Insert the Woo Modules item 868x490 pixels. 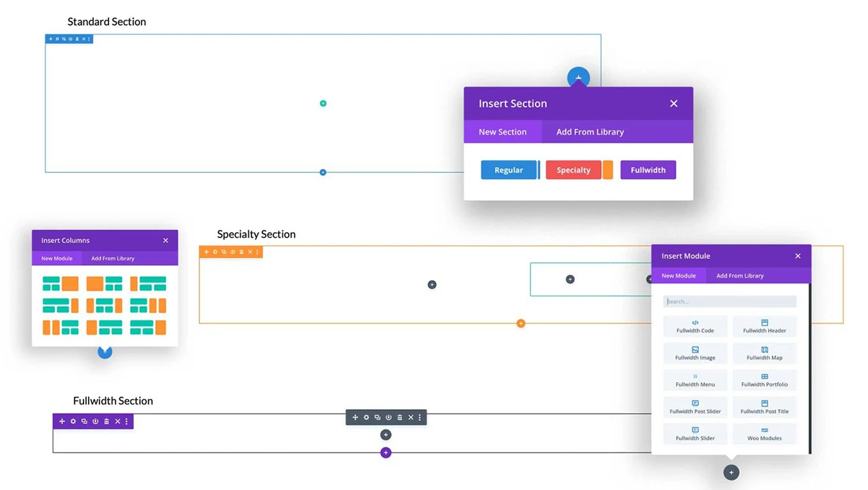click(x=764, y=434)
